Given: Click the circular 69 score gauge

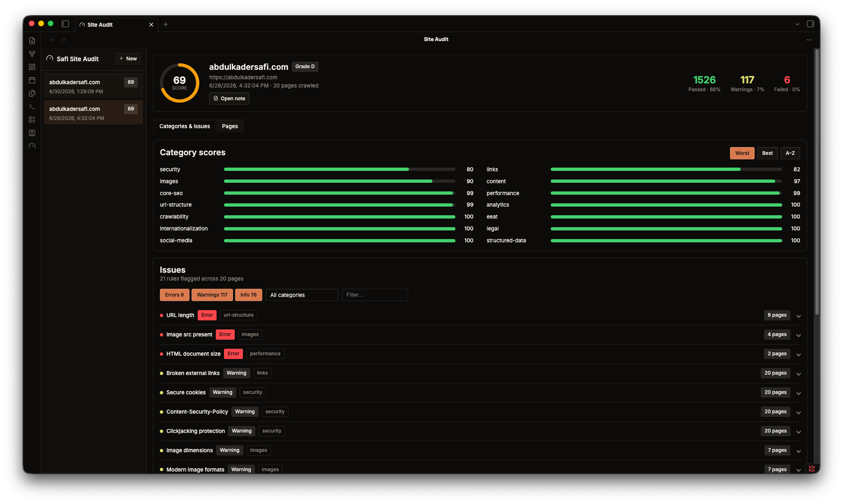Looking at the screenshot, I should coord(180,83).
